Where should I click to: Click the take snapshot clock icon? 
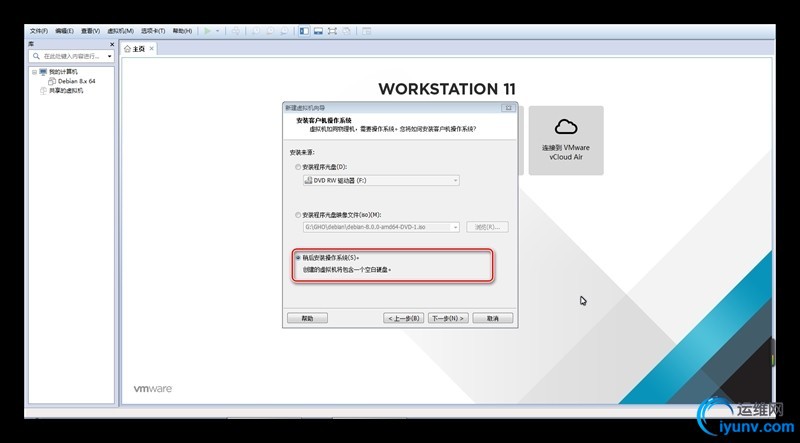click(x=256, y=31)
